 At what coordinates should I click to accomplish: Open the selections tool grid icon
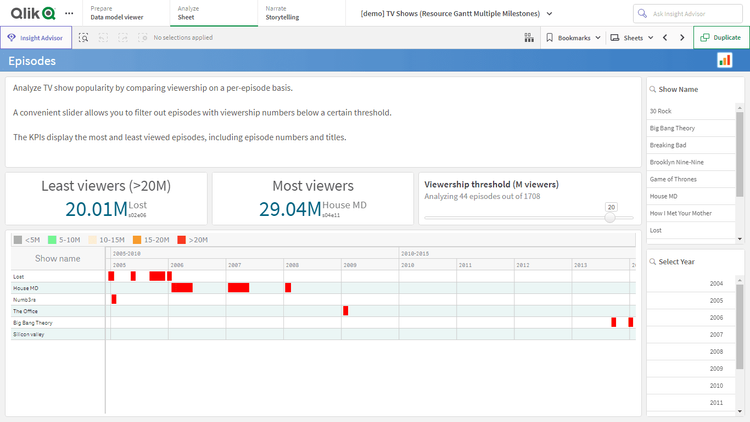pos(528,37)
